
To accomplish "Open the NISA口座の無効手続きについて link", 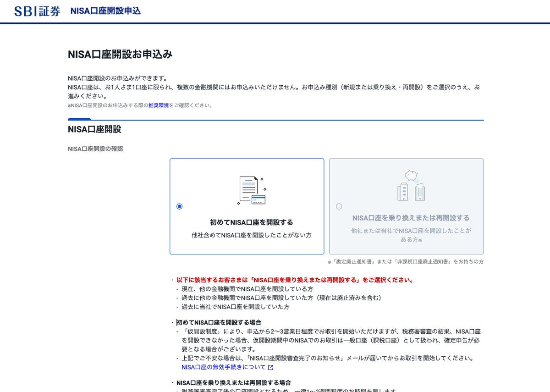I will (224, 367).
